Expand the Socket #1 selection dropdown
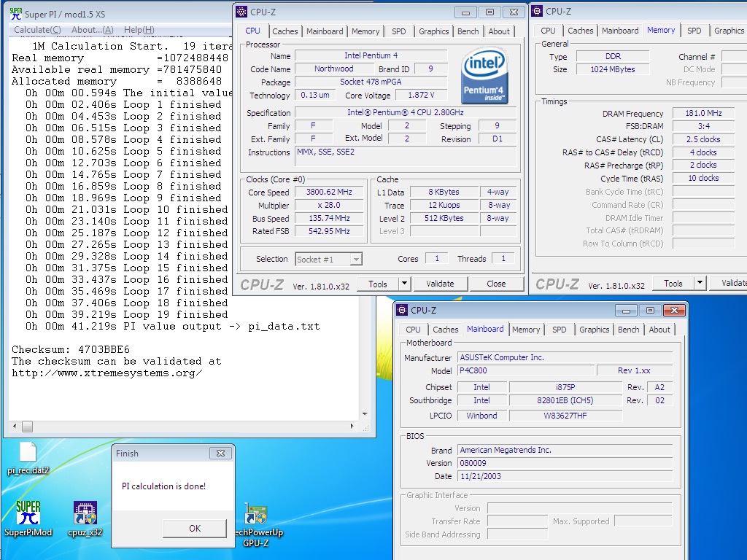 (356, 259)
